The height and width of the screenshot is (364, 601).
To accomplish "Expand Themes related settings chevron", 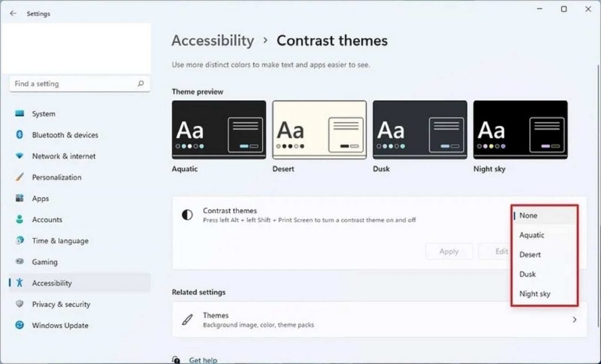I will (x=574, y=319).
